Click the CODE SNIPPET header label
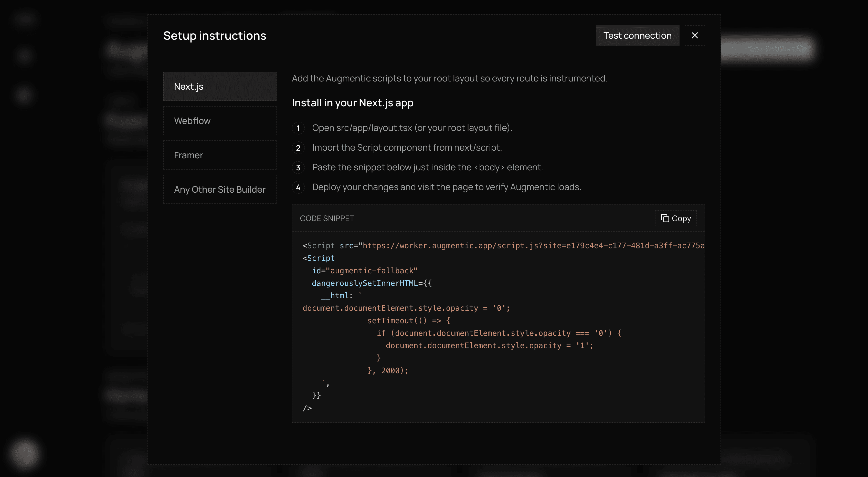 pyautogui.click(x=327, y=219)
